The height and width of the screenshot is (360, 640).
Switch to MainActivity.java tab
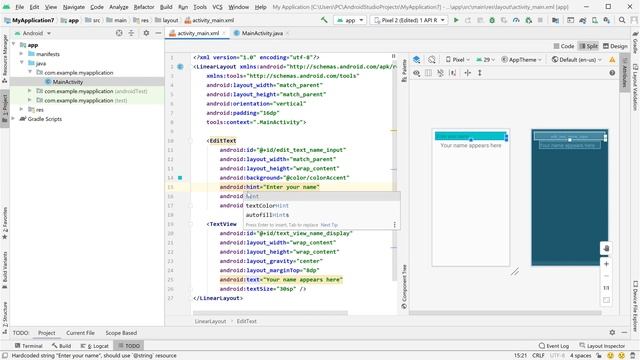click(262, 33)
